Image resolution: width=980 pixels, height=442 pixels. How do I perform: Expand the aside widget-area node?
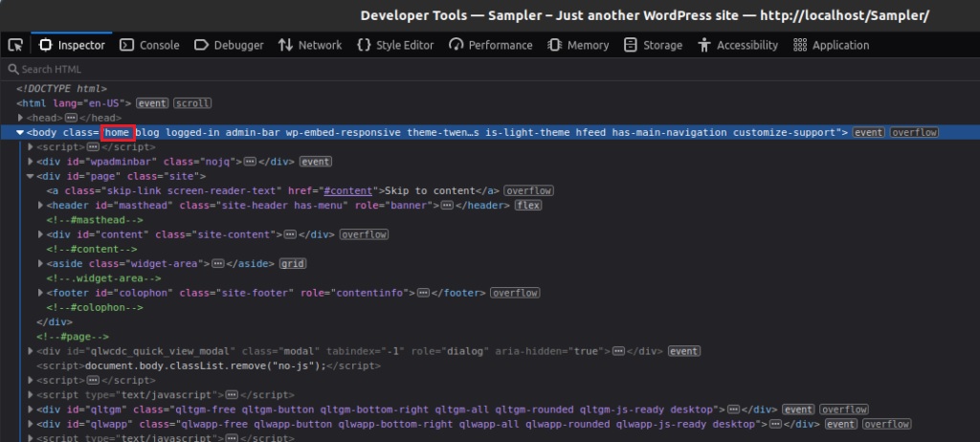40,264
